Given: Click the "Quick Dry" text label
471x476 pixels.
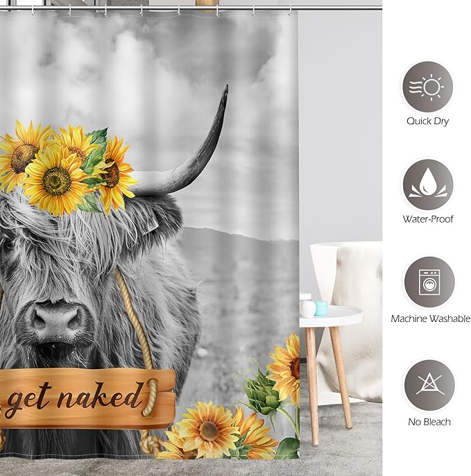Looking at the screenshot, I should [x=428, y=121].
